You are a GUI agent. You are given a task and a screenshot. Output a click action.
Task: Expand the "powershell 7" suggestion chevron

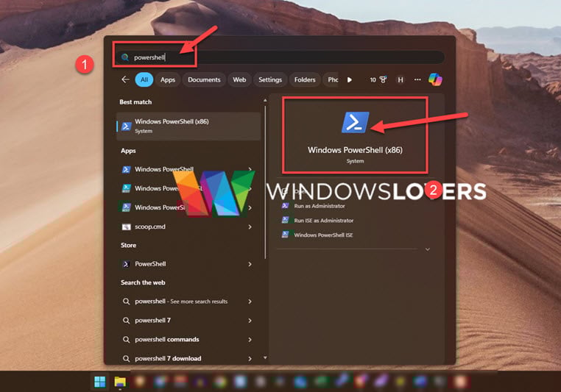click(x=250, y=321)
